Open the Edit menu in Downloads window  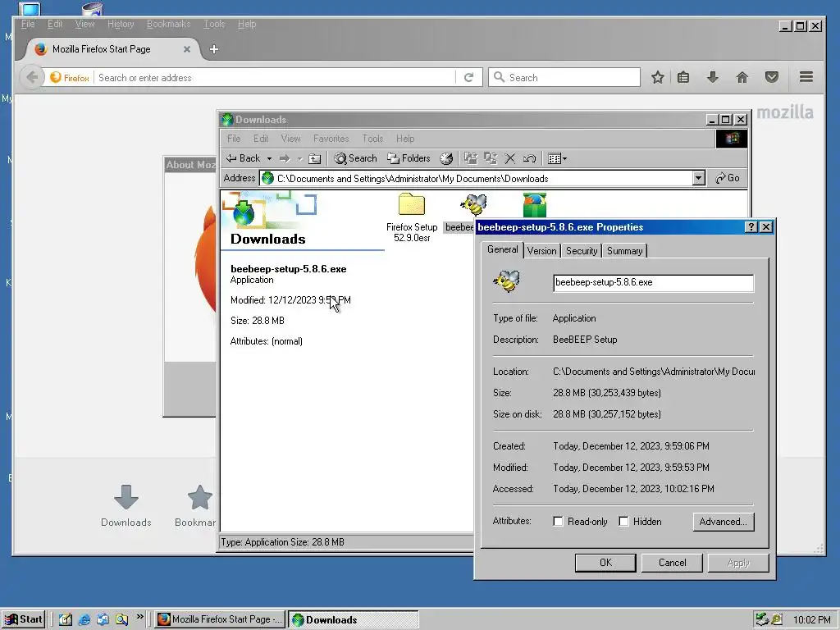261,139
